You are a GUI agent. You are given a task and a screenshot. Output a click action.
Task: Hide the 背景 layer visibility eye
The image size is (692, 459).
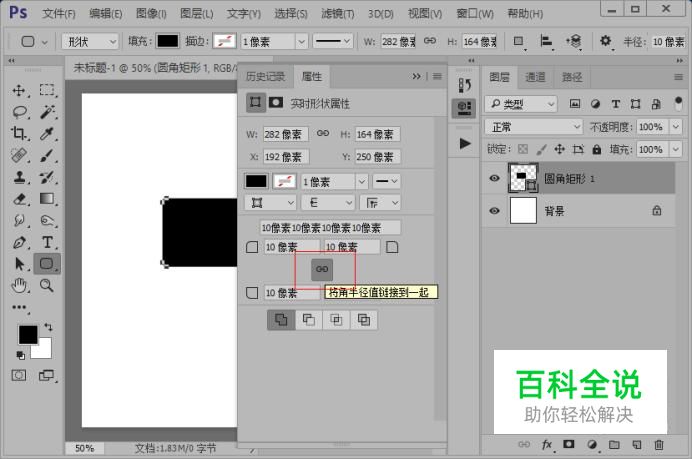(x=494, y=211)
